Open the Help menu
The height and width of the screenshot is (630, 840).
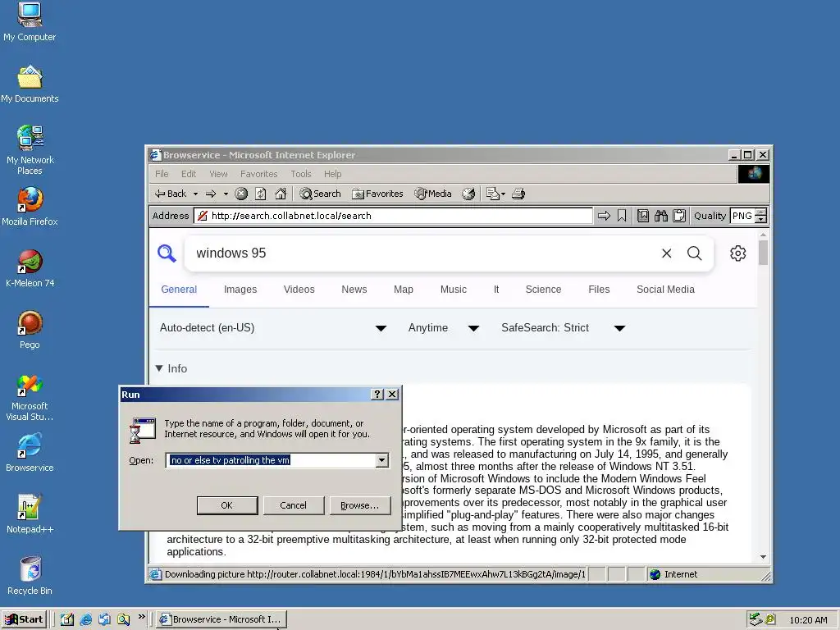click(332, 174)
